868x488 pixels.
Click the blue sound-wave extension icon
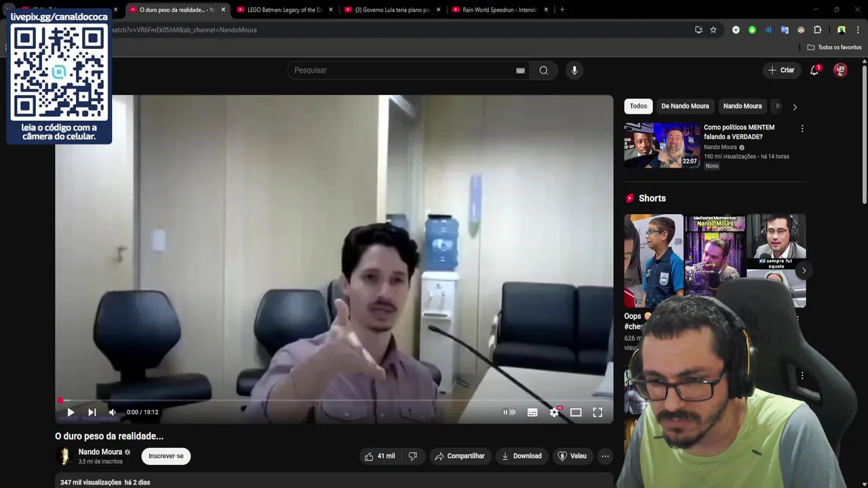(x=768, y=30)
